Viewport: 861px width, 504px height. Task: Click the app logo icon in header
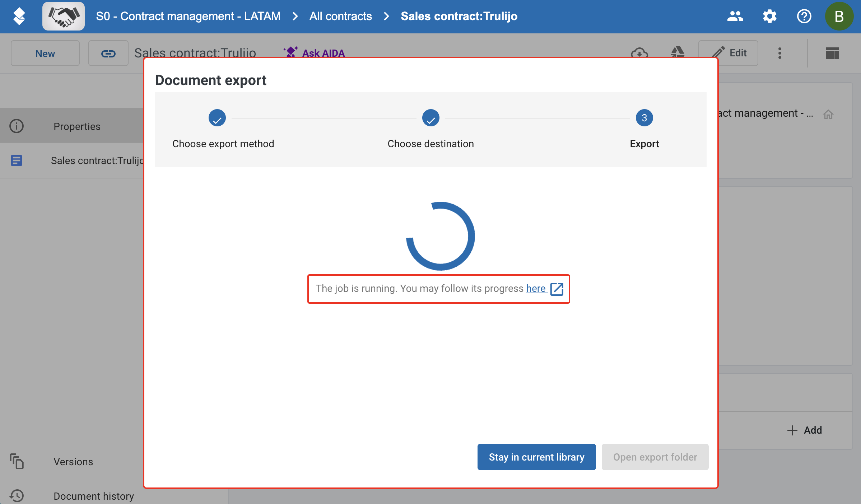(x=19, y=16)
